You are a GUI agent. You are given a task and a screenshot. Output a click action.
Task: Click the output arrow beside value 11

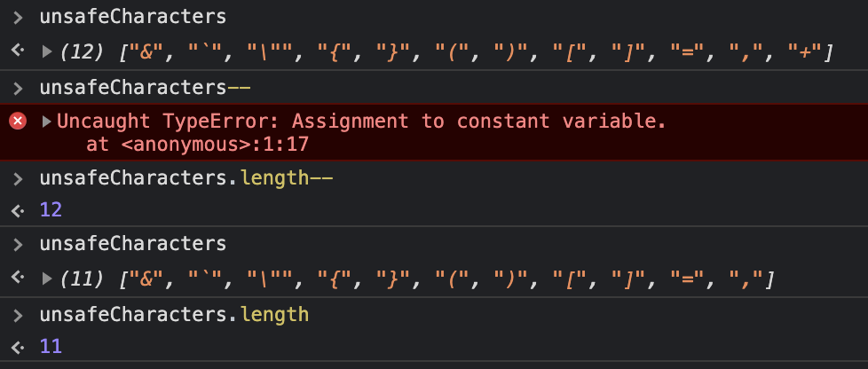click(17, 347)
